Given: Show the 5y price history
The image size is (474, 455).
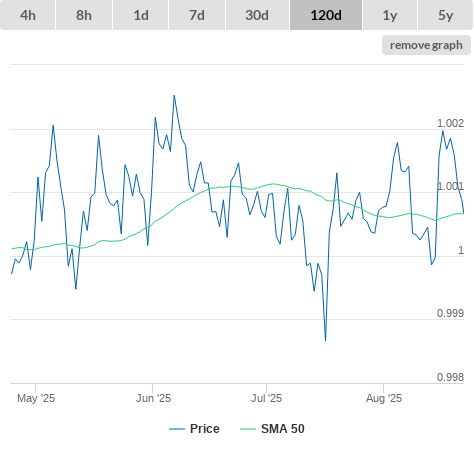Looking at the screenshot, I should point(445,15).
